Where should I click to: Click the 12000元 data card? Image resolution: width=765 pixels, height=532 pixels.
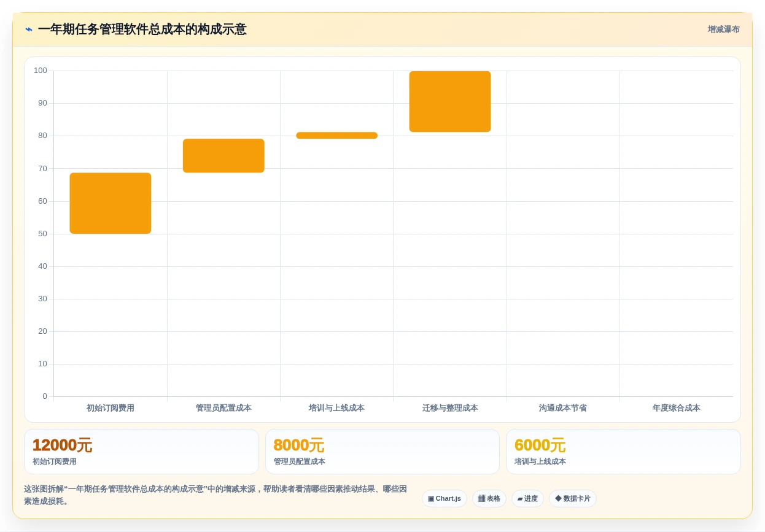click(x=141, y=452)
